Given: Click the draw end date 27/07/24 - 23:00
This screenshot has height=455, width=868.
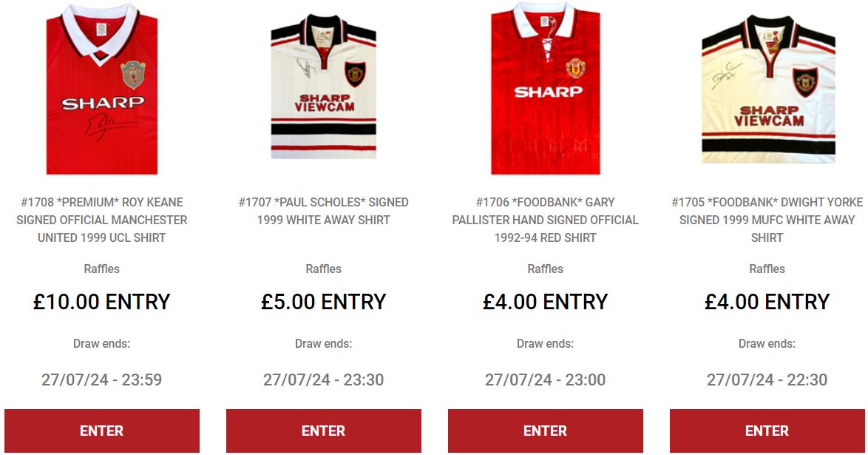Looking at the screenshot, I should (545, 380).
